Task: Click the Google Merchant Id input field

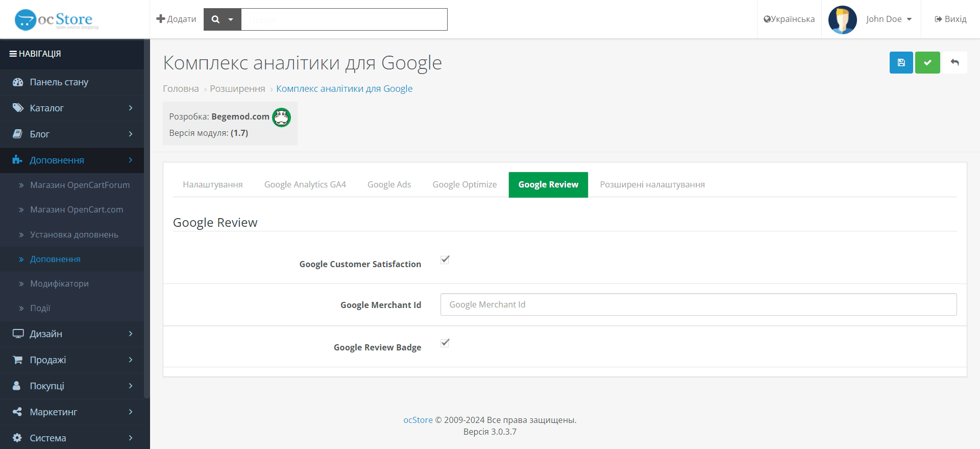Action: [698, 304]
